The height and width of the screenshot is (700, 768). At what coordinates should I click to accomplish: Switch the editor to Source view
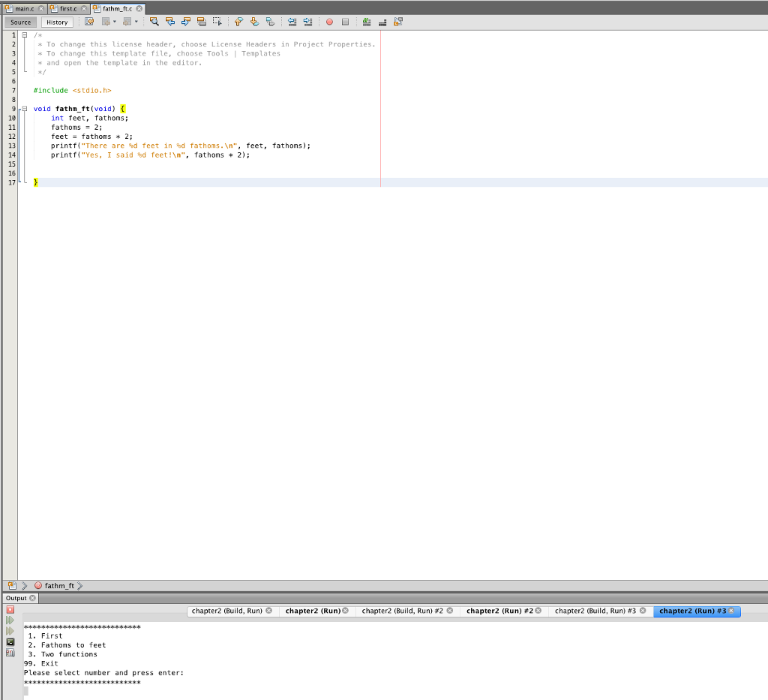click(x=20, y=22)
